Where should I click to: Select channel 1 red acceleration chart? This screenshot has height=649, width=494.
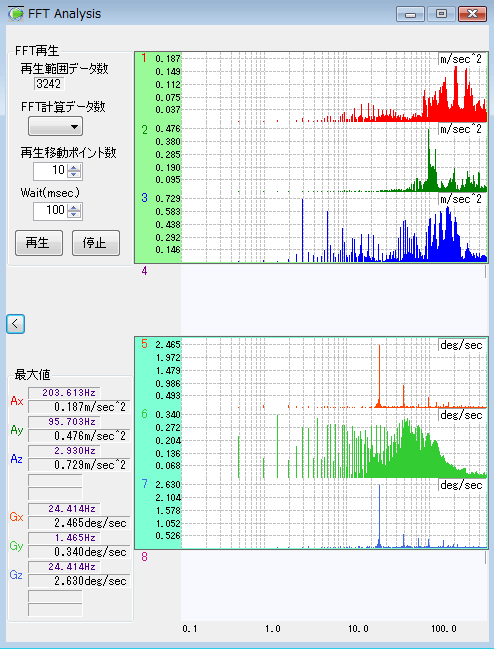coord(334,88)
